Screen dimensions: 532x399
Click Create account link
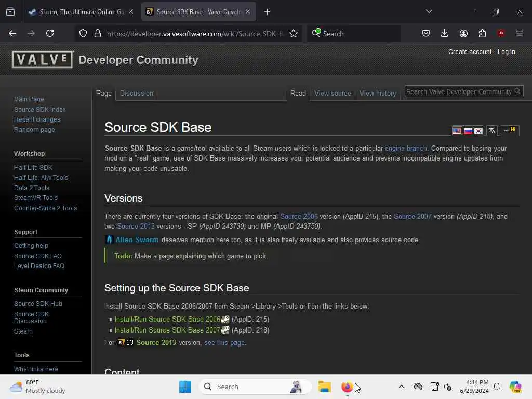pyautogui.click(x=470, y=52)
